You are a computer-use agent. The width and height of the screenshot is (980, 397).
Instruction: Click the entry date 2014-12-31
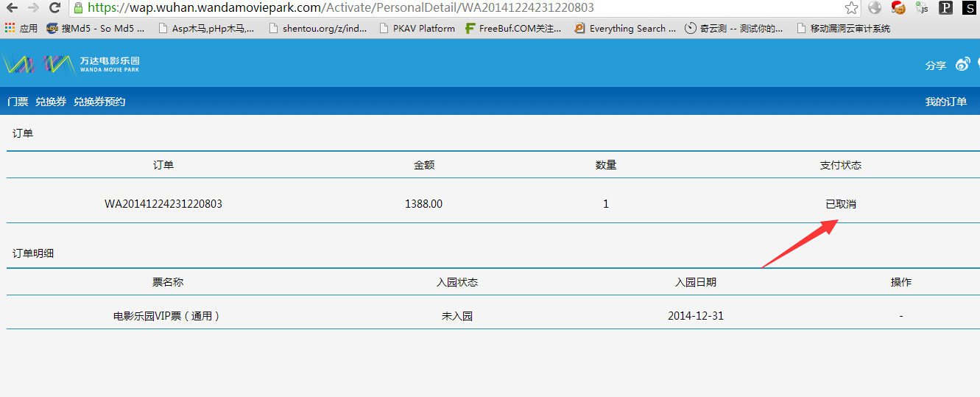point(696,315)
